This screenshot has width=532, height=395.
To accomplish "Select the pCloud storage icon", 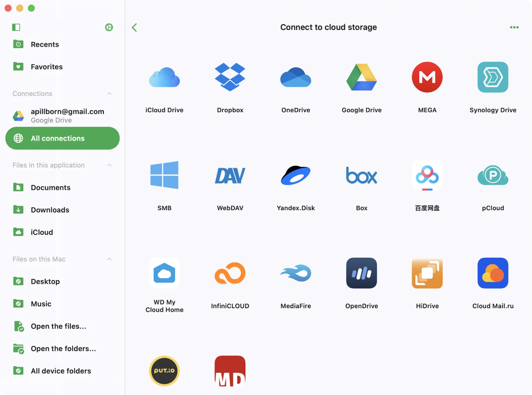I will pyautogui.click(x=492, y=175).
